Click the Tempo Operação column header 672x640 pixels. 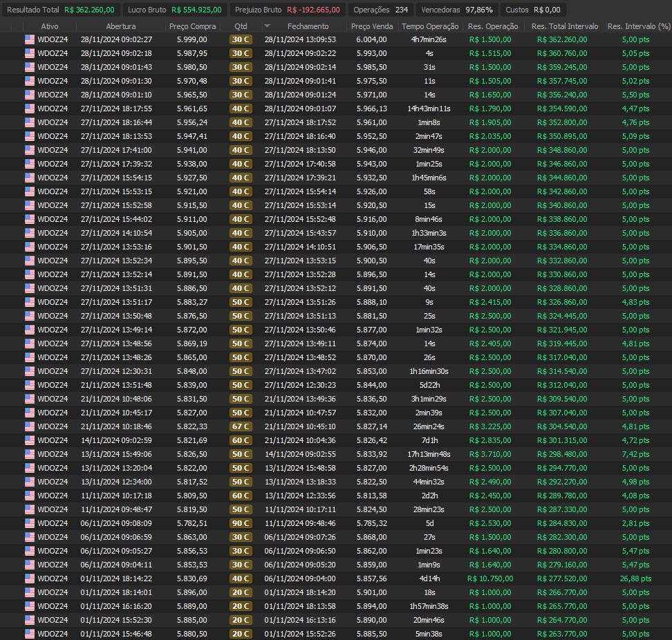[x=430, y=26]
